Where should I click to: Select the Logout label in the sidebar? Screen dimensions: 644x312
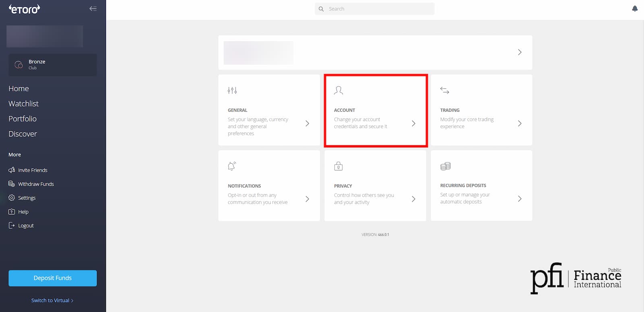click(26, 226)
